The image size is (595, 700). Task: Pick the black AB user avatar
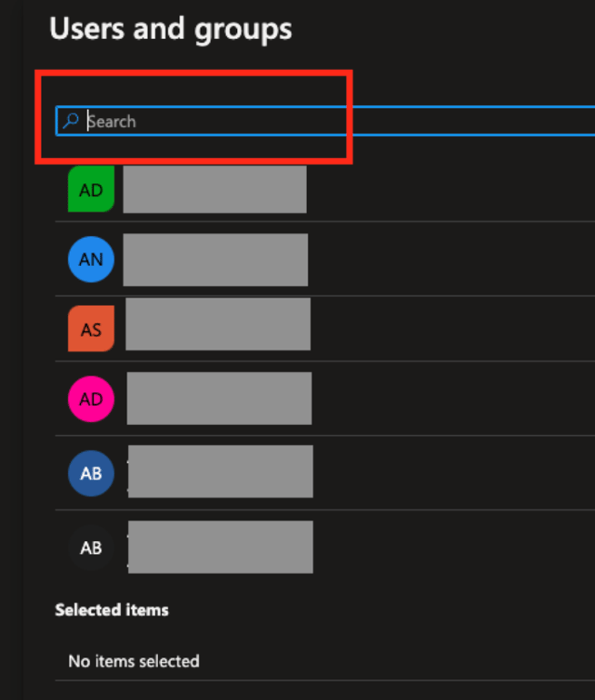tap(91, 547)
